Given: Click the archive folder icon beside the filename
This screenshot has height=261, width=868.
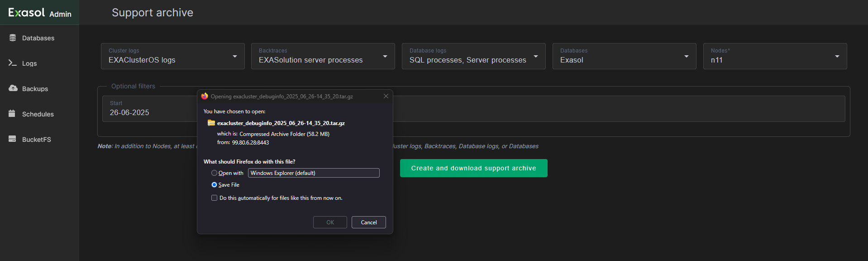Looking at the screenshot, I should (x=211, y=123).
